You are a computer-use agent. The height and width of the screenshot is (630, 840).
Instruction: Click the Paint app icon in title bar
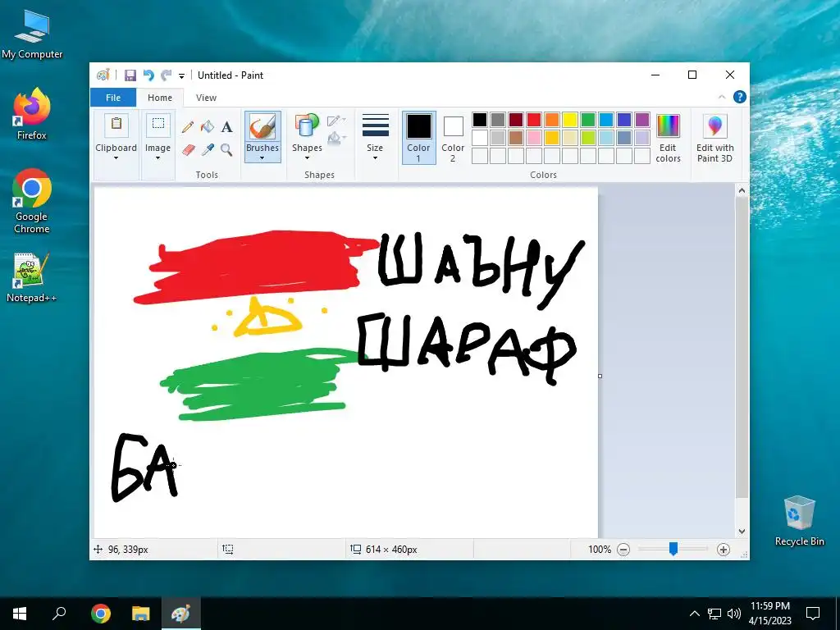(103, 75)
